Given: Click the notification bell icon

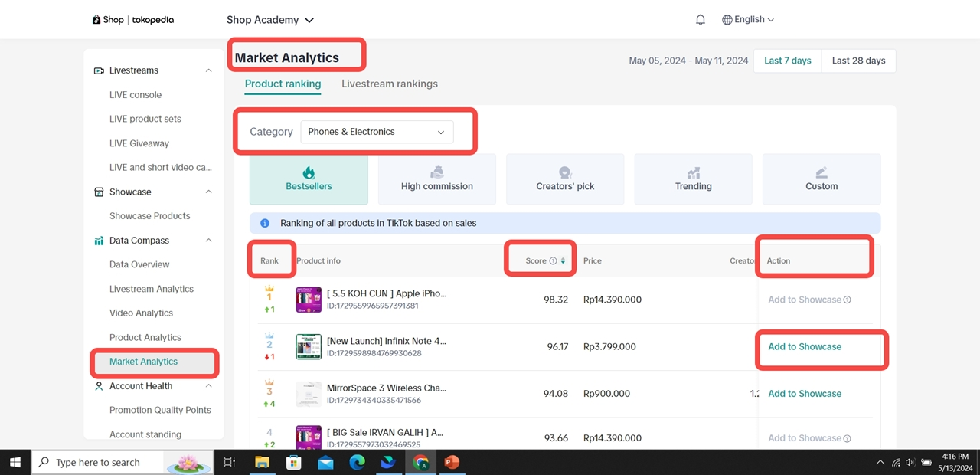Looking at the screenshot, I should pos(700,20).
